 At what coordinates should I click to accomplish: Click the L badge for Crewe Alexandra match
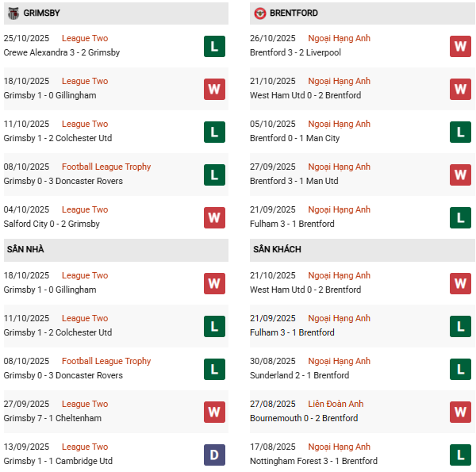(214, 46)
